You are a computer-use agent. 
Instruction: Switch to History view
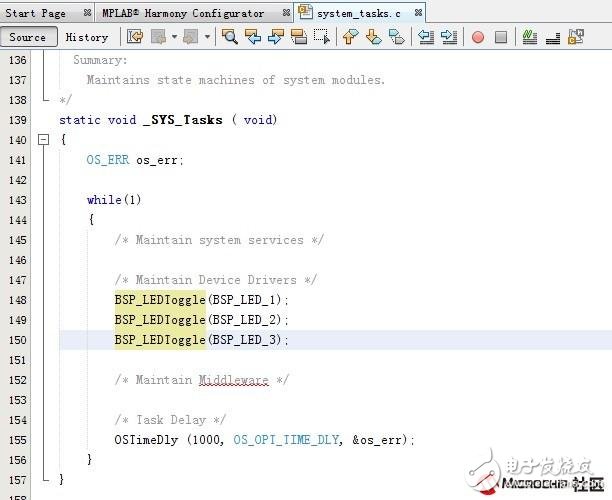[87, 37]
